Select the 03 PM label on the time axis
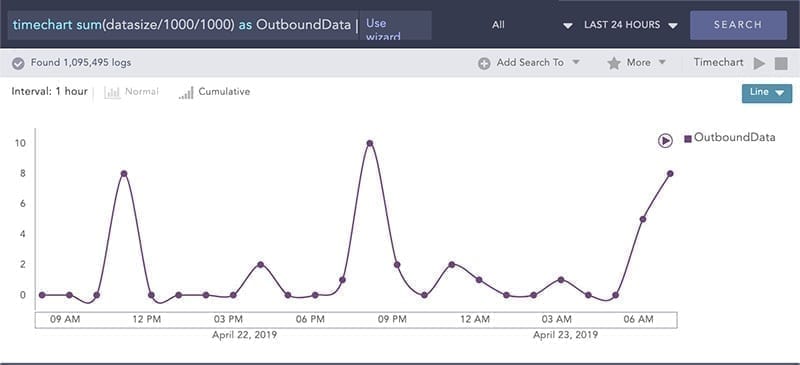 pos(228,320)
